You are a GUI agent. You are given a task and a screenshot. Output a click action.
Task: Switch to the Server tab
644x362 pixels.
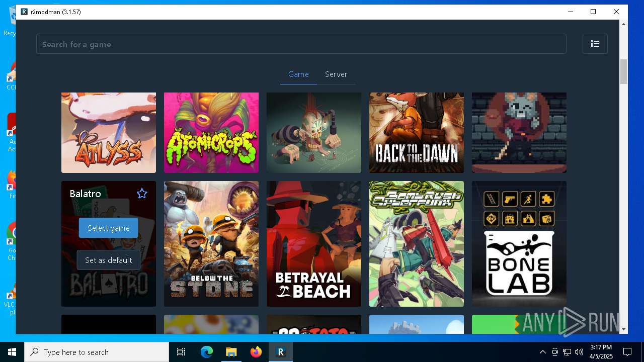336,74
